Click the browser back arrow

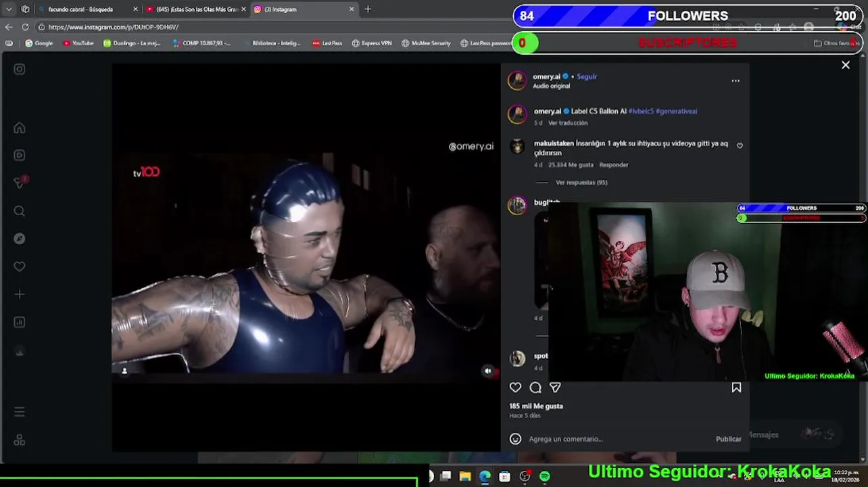9,27
